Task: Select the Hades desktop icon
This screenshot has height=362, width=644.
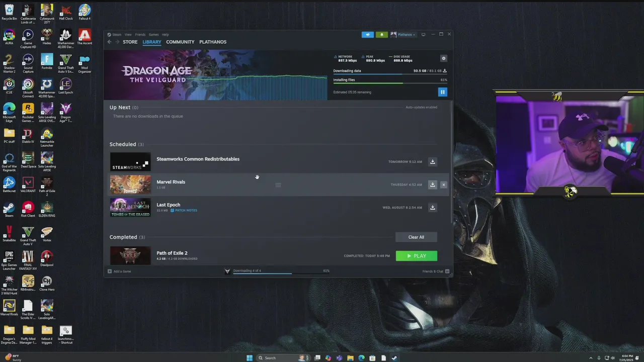Action: [47, 37]
